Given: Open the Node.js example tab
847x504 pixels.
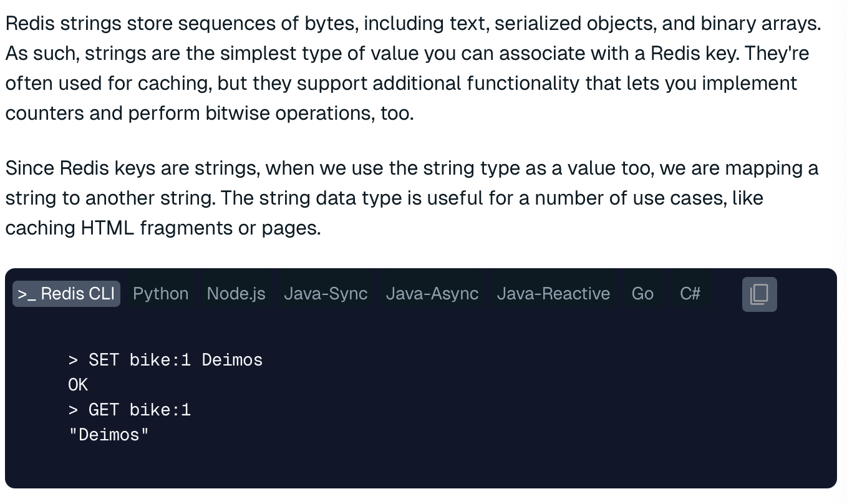Looking at the screenshot, I should (x=236, y=294).
